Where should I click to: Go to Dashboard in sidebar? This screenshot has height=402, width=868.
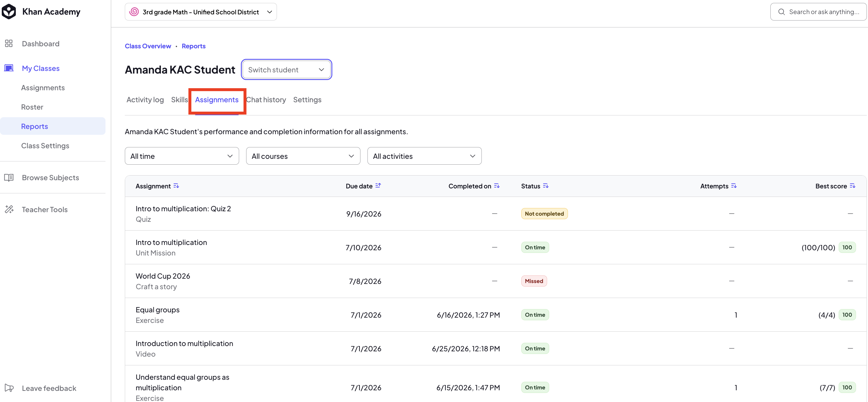40,43
